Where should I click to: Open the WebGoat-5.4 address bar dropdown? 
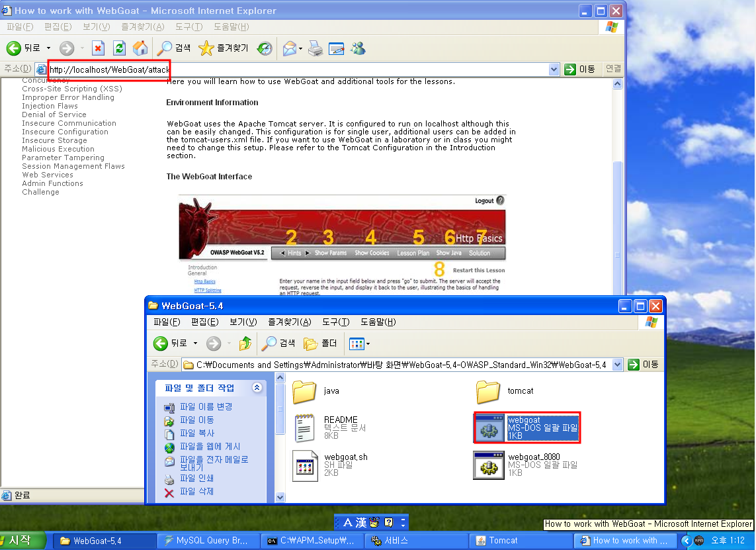[x=618, y=365]
